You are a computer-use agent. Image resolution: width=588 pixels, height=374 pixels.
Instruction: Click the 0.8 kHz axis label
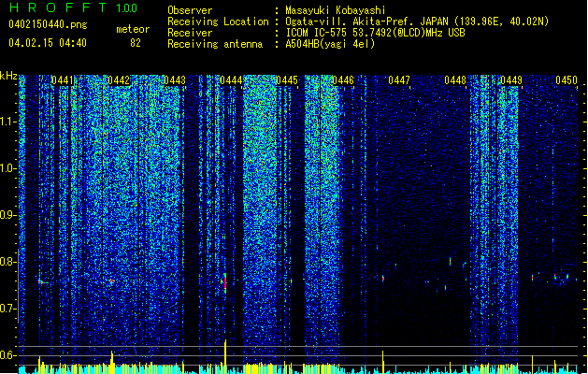tap(8, 262)
